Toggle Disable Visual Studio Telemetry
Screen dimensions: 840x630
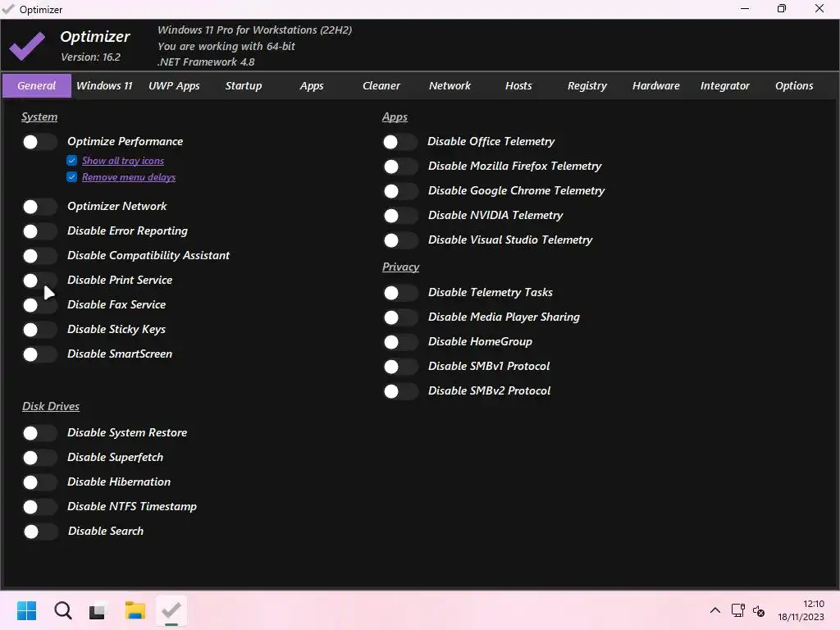[x=400, y=240]
